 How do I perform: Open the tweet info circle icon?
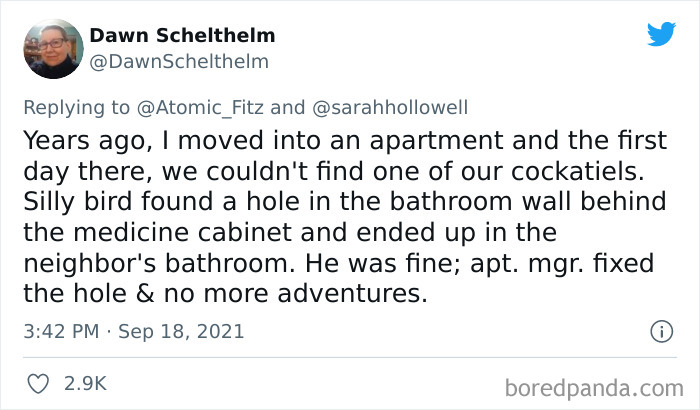coord(660,330)
